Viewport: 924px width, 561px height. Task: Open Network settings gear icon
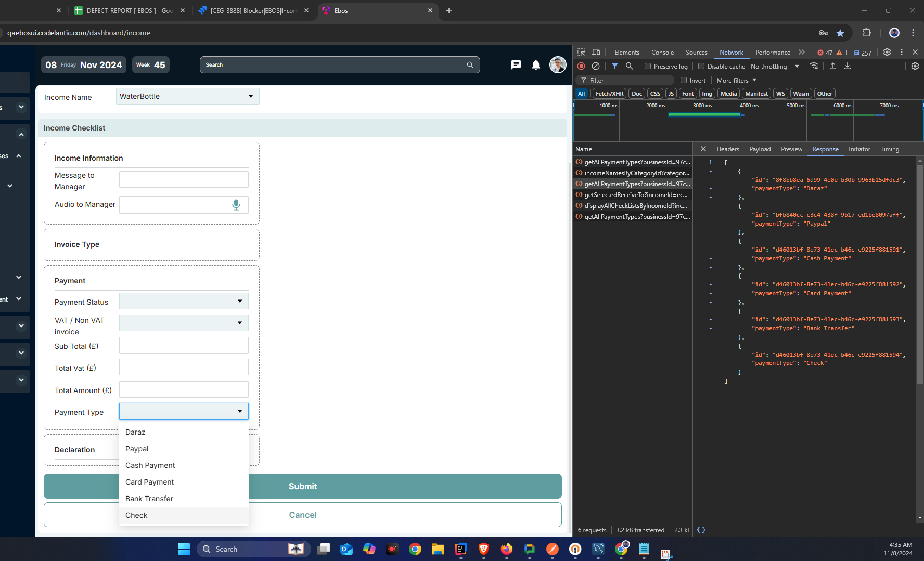click(x=915, y=66)
